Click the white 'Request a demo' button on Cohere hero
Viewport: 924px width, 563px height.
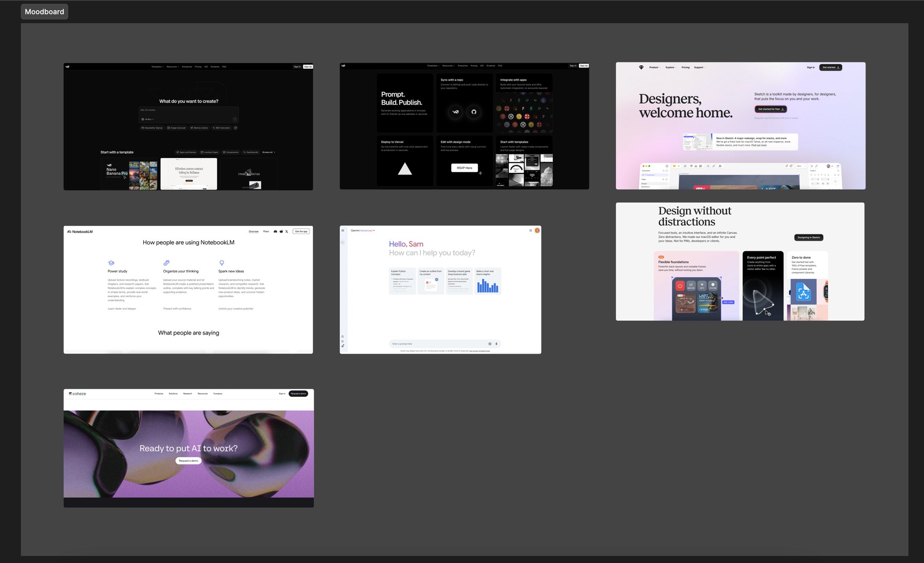click(x=188, y=460)
